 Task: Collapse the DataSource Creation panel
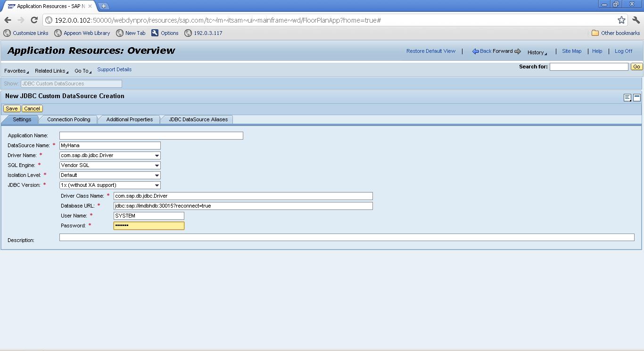coord(636,98)
